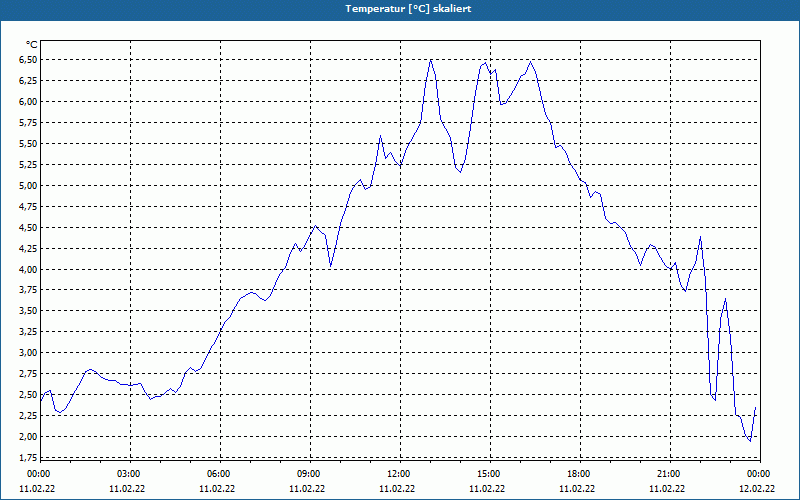Click the °C unit label on the y-axis
Screen dimensions: 800x500
pos(32,45)
